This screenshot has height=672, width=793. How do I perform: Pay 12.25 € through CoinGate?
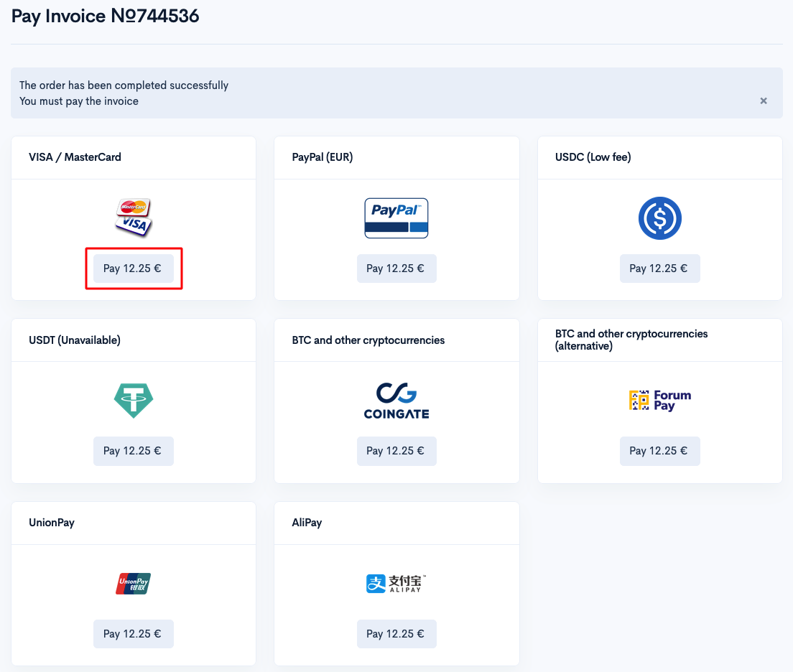click(396, 451)
